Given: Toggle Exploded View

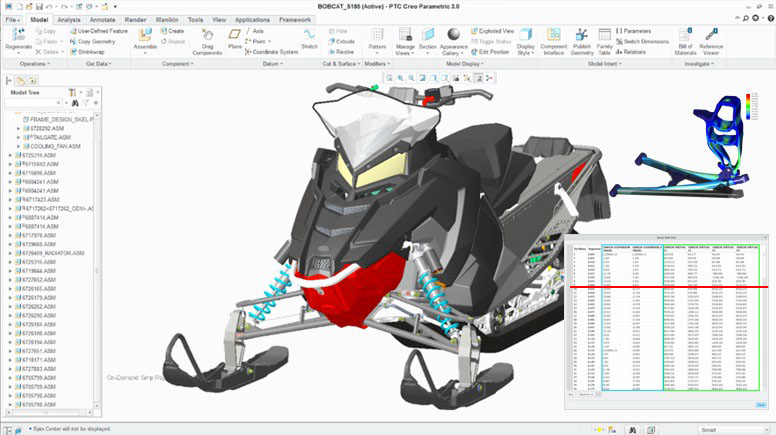Looking at the screenshot, I should click(x=492, y=31).
